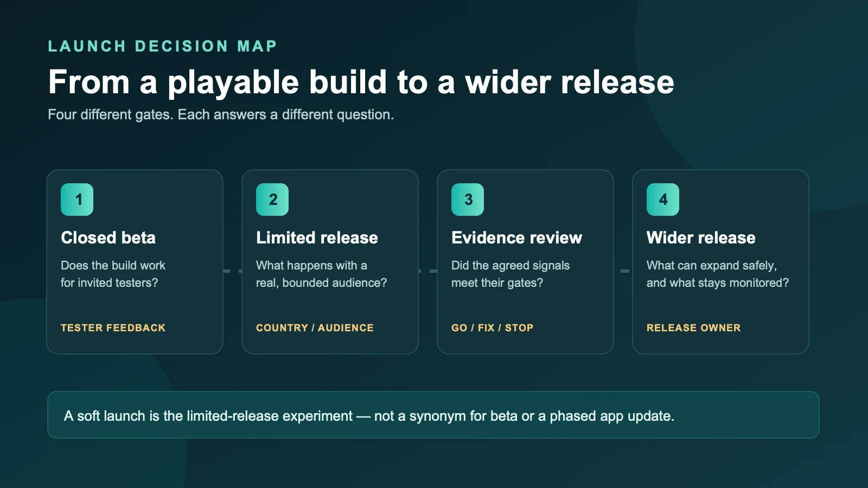Image resolution: width=868 pixels, height=488 pixels.
Task: Click the number 2 badge on Limited release
Action: coord(272,200)
